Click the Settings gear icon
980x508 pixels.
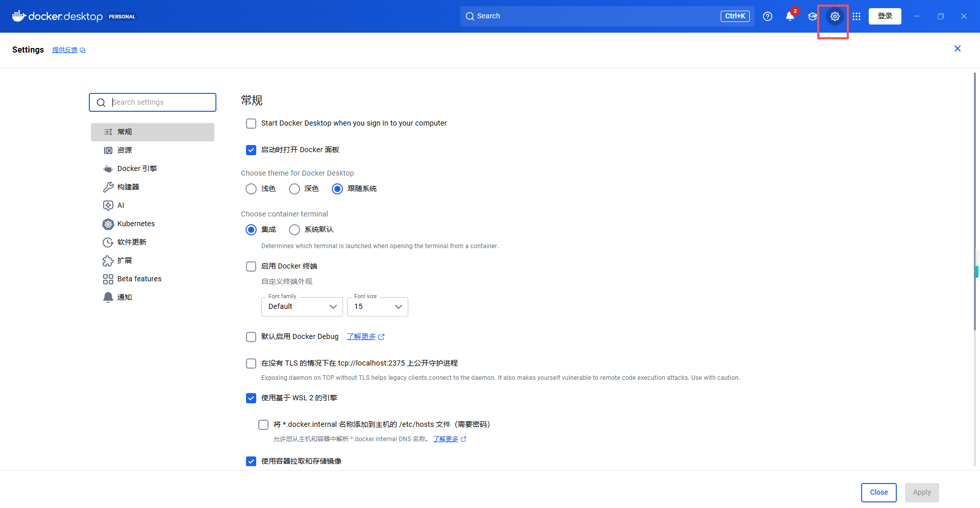point(835,16)
